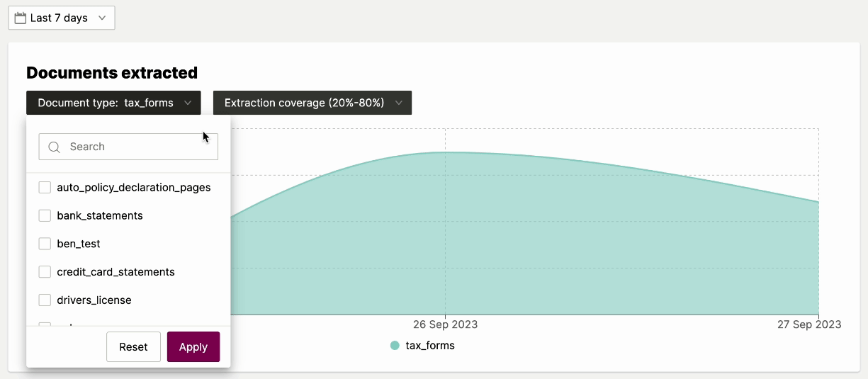Open the Document type: tax_forms dropdown
The height and width of the screenshot is (379, 868).
point(113,103)
